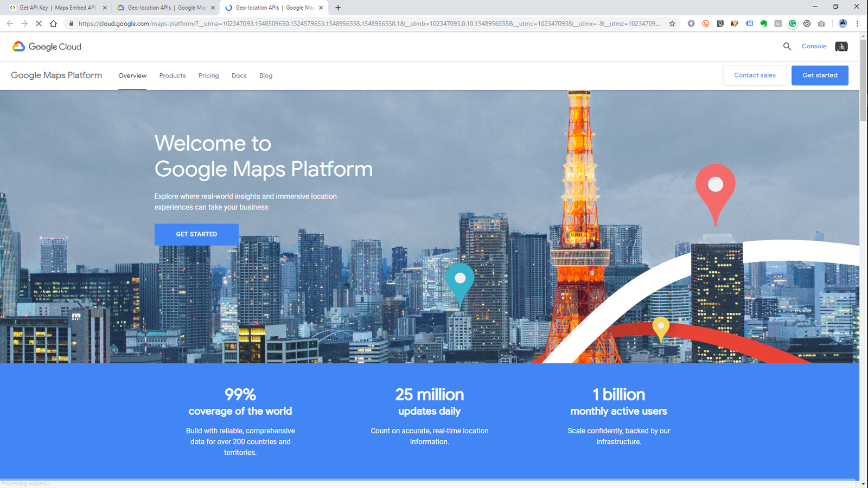
Task: Open the search icon in Google Cloud header
Action: tap(787, 47)
